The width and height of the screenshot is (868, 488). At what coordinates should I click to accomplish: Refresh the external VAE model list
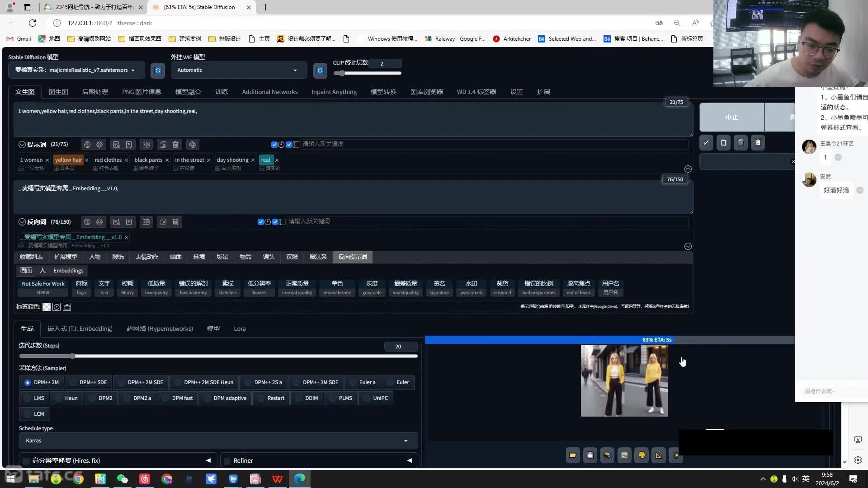[x=320, y=70]
